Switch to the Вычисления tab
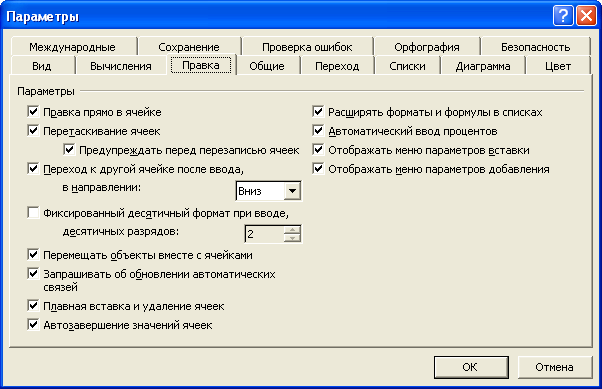 (x=121, y=66)
